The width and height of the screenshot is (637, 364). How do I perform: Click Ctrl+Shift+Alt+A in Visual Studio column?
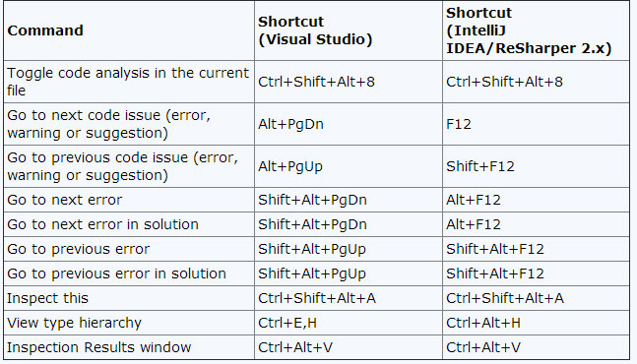(349, 298)
